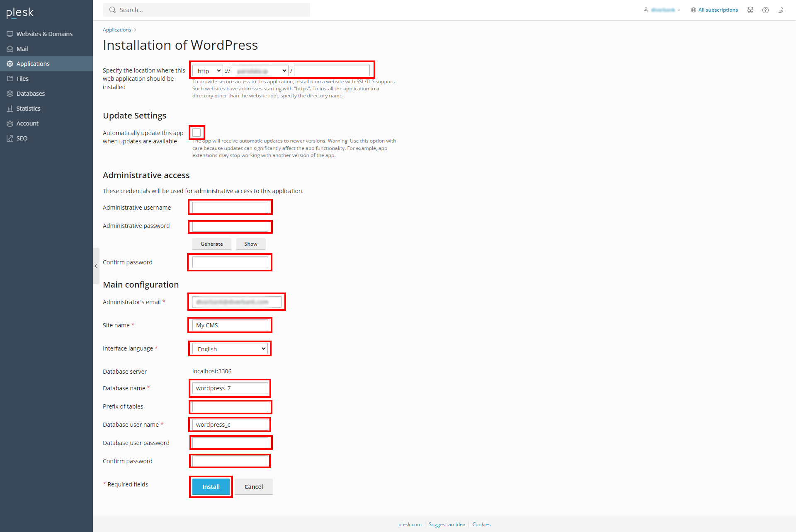Open Mail section

[46, 49]
